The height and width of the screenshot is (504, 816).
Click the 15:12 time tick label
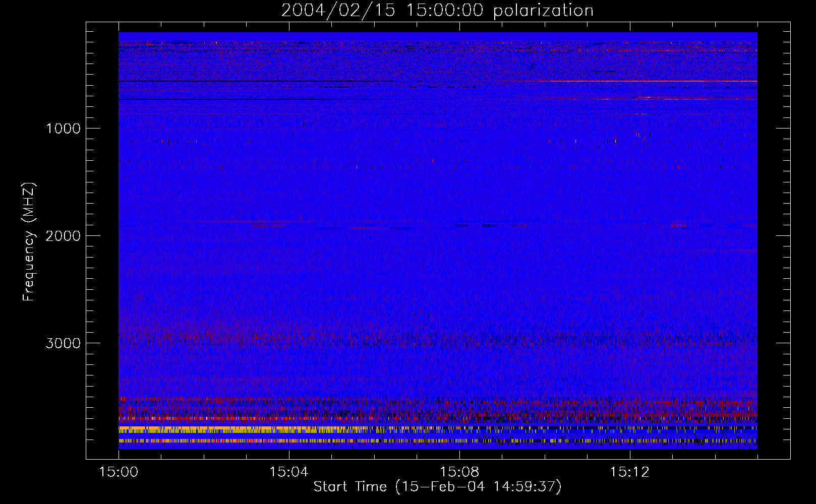pos(629,472)
